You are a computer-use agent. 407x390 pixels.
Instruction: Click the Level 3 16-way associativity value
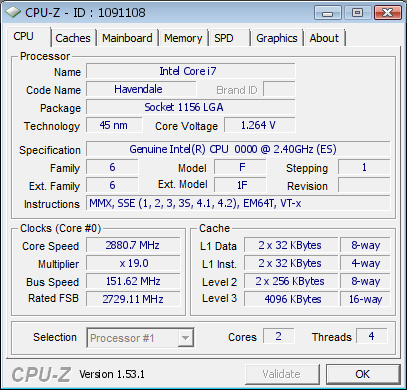pos(365,299)
